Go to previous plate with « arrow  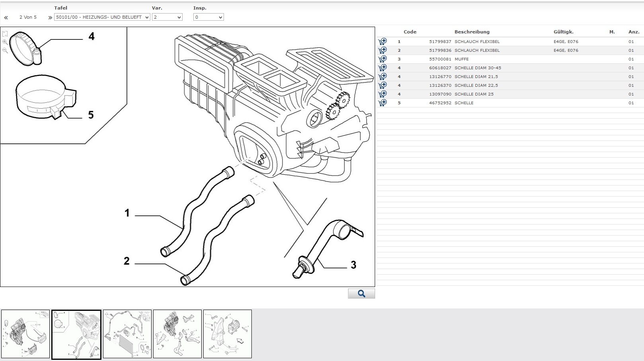6,18
